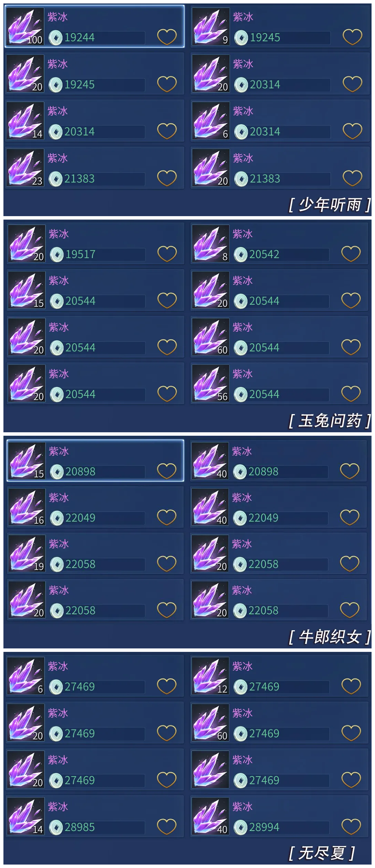Image resolution: width=375 pixels, height=868 pixels.
Task: Favorite the 19244 listing with heart icon
Action: pos(167,37)
